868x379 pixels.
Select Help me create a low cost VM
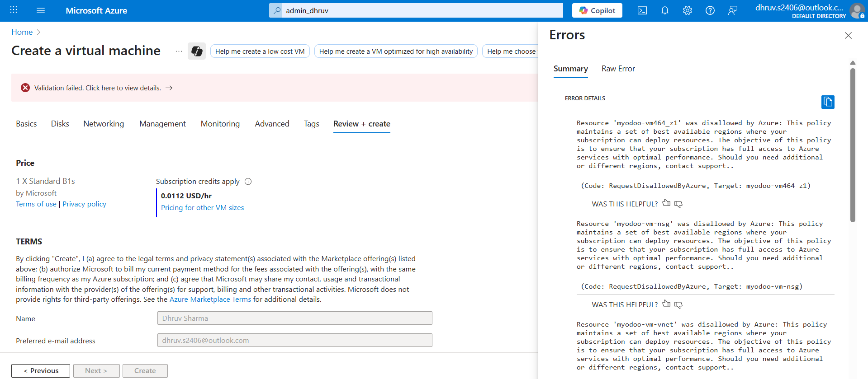[260, 51]
